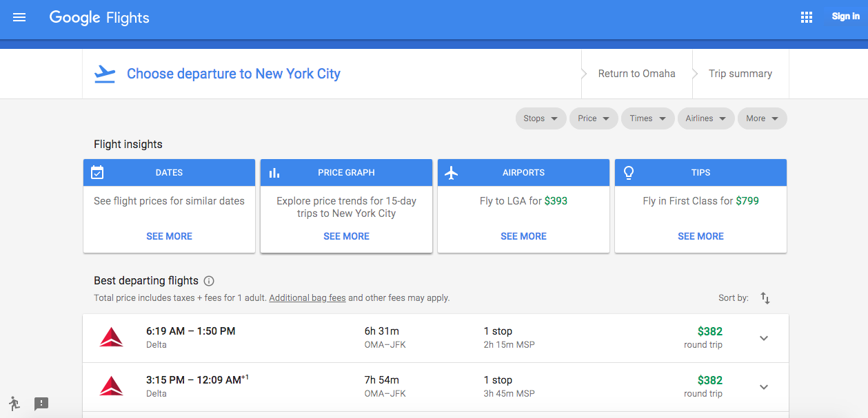Click $382 price of 3:15 PM flight
The width and height of the screenshot is (868, 418).
tap(710, 380)
